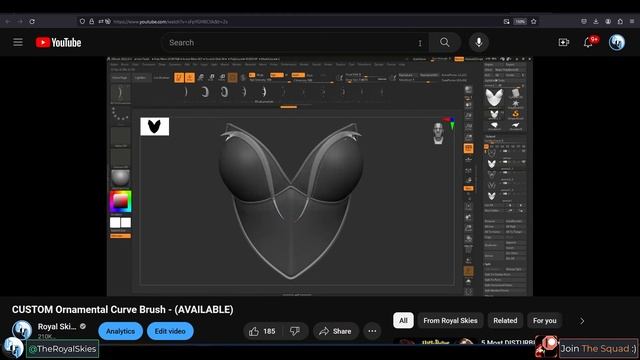Image resolution: width=640 pixels, height=360 pixels.
Task: Open the Create video camera icon
Action: point(564,42)
